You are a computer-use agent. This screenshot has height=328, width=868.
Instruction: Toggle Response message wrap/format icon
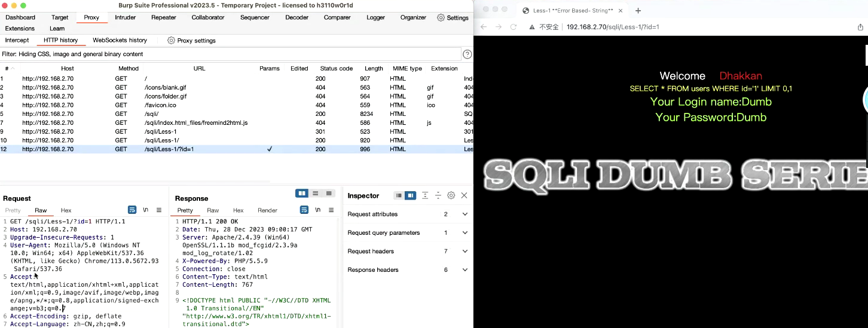[x=304, y=210]
